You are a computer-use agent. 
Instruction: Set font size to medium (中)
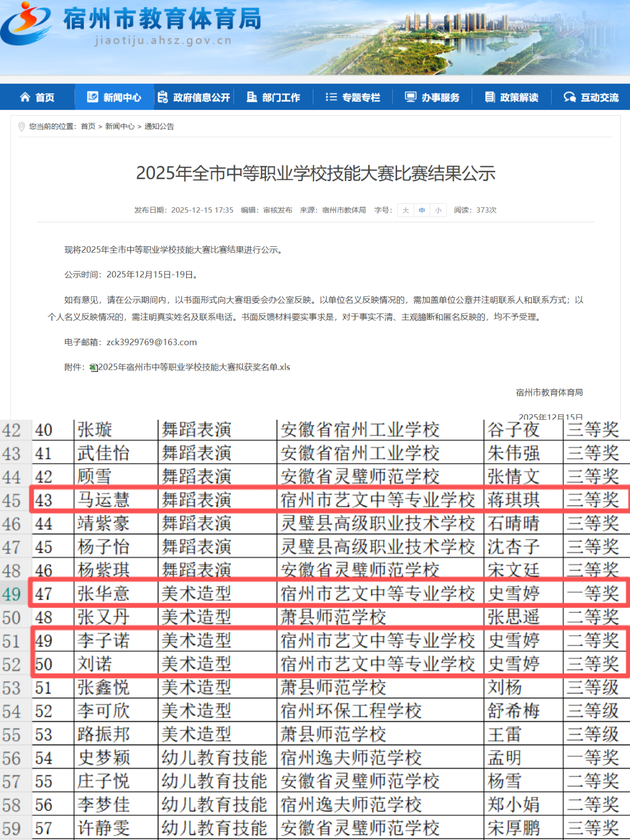click(422, 210)
